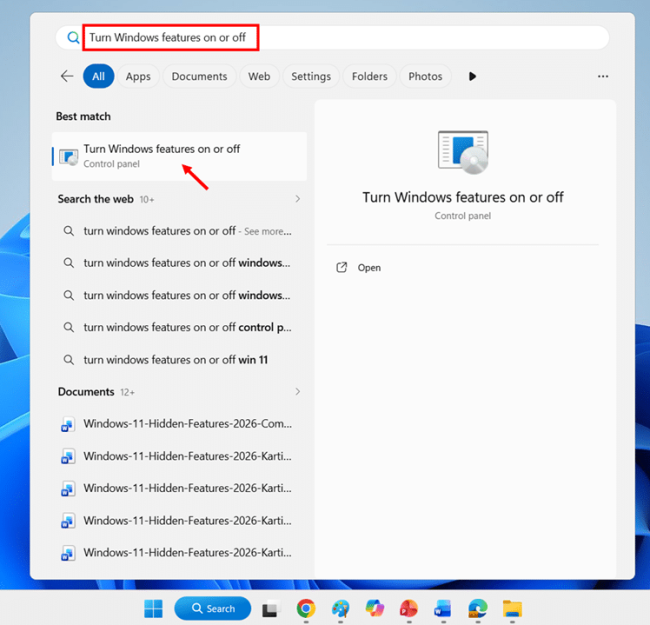Click magnifier icon beside 'See more' suggestion
This screenshot has width=650, height=625.
tap(68, 231)
